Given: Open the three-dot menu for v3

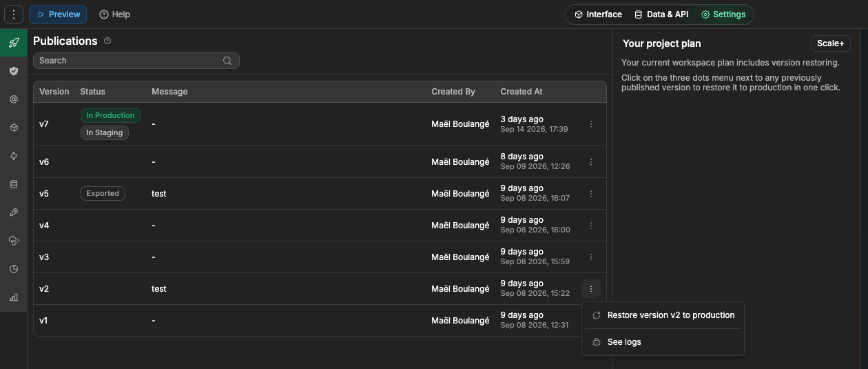Looking at the screenshot, I should click(x=591, y=257).
